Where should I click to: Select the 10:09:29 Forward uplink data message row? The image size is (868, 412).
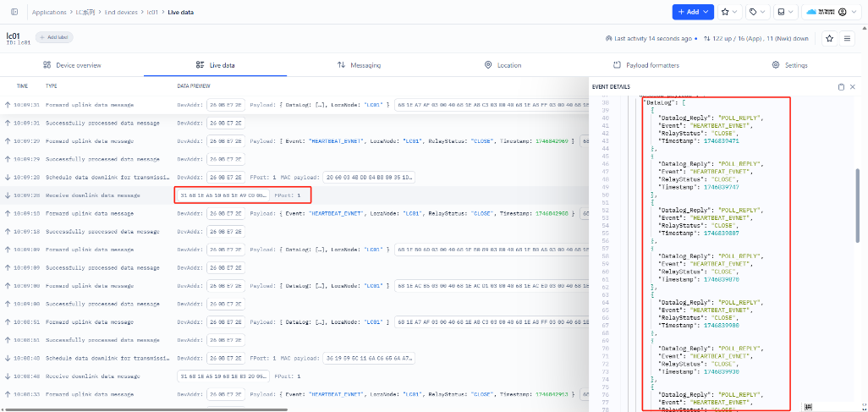(294, 141)
